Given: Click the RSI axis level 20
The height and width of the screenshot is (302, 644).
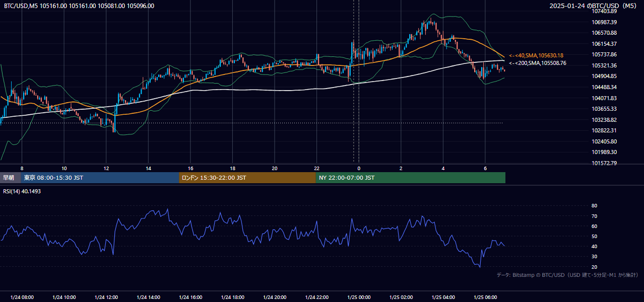Looking at the screenshot, I should click(x=594, y=267).
